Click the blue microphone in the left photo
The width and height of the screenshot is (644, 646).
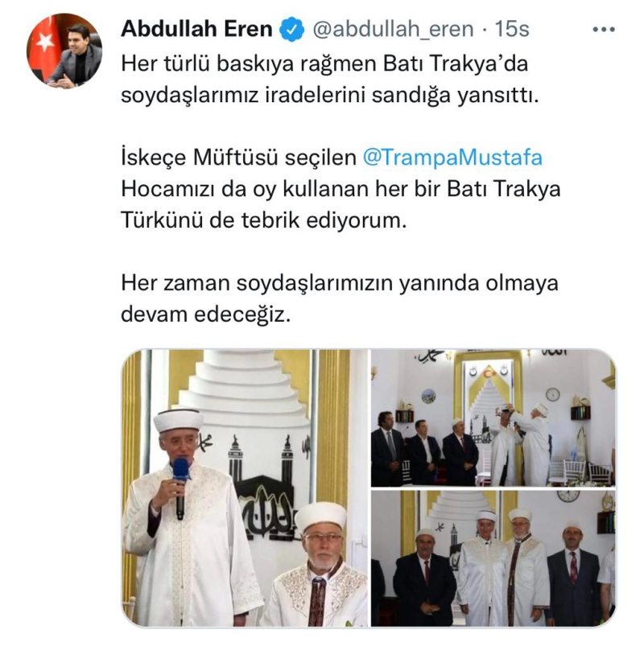180,488
